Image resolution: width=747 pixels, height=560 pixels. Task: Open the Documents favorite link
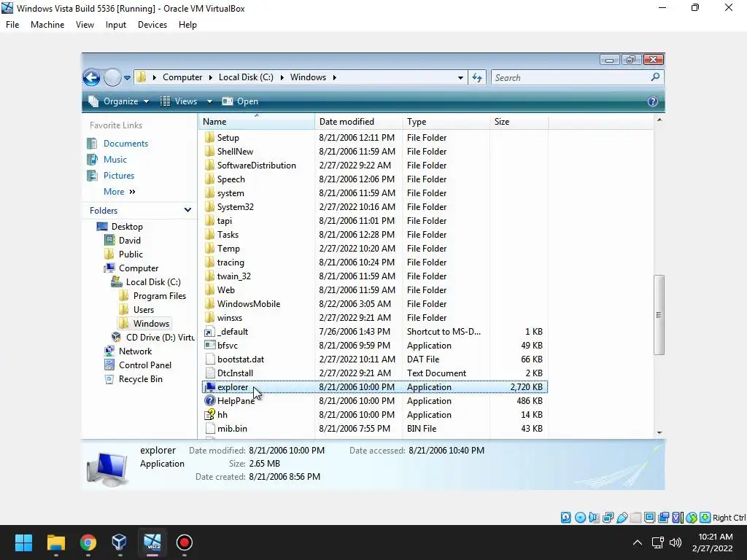125,144
